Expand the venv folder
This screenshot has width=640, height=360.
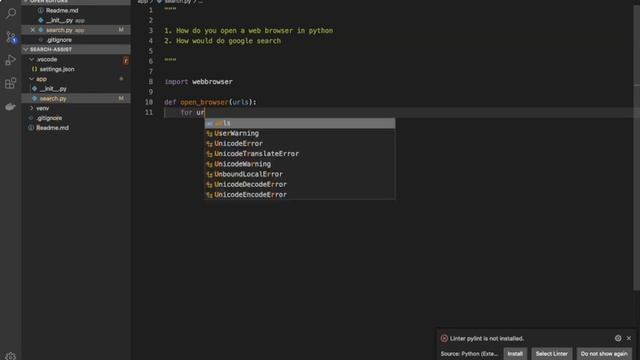[42, 108]
